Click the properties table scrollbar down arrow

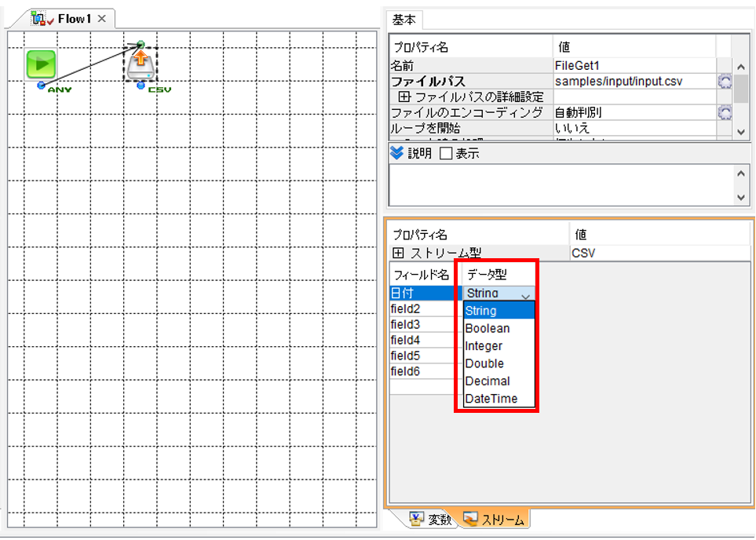pos(741,132)
